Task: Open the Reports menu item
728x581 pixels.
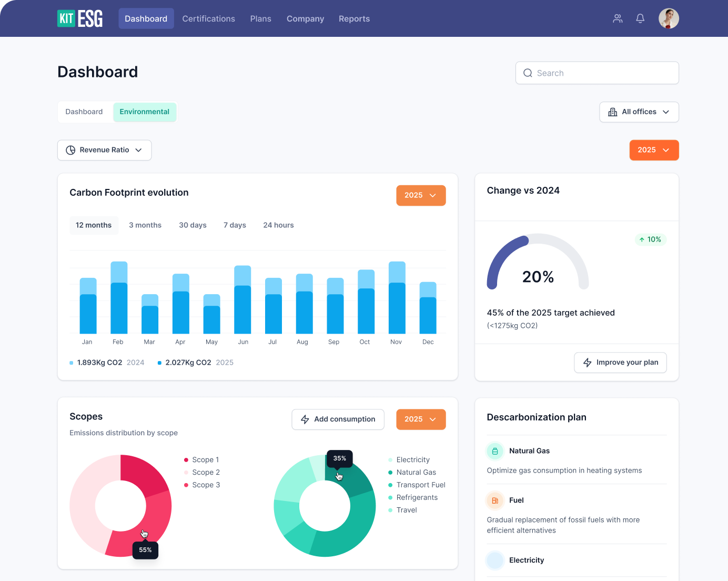Action: coord(354,19)
